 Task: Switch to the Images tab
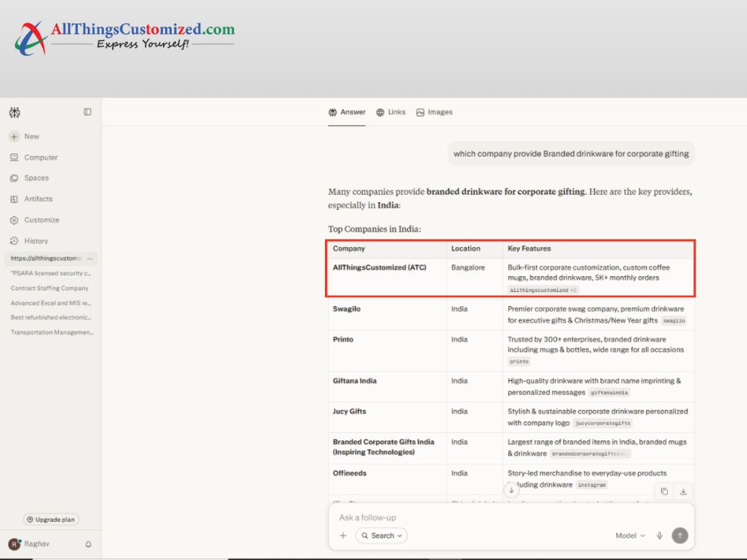[435, 113]
